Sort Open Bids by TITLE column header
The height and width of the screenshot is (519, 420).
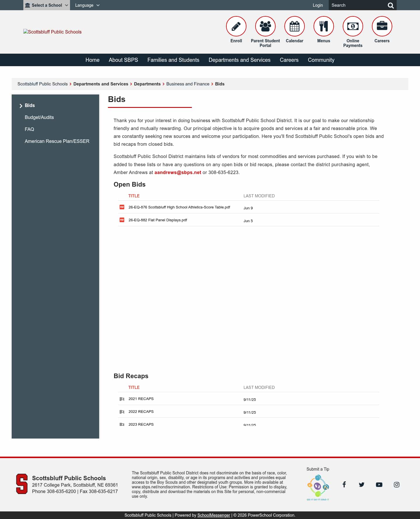134,196
